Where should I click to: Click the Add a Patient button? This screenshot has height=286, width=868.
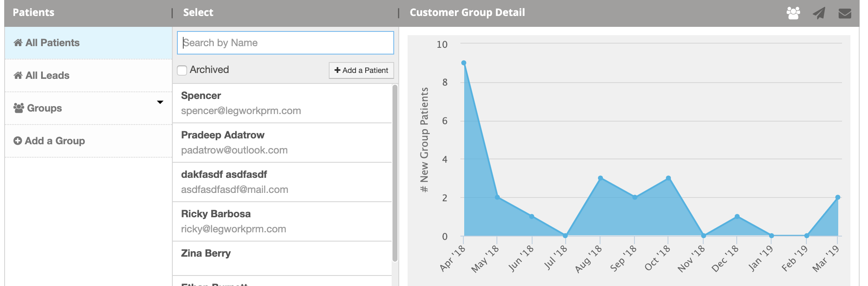tap(361, 70)
